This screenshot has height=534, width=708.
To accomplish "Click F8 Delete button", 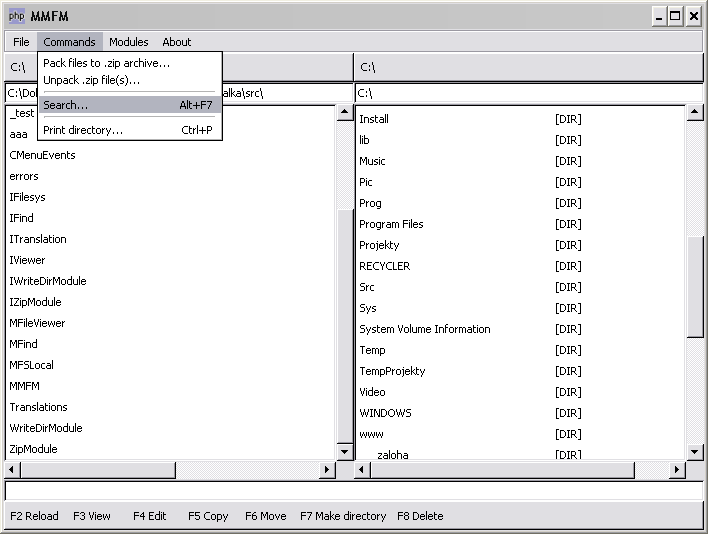I will [420, 516].
